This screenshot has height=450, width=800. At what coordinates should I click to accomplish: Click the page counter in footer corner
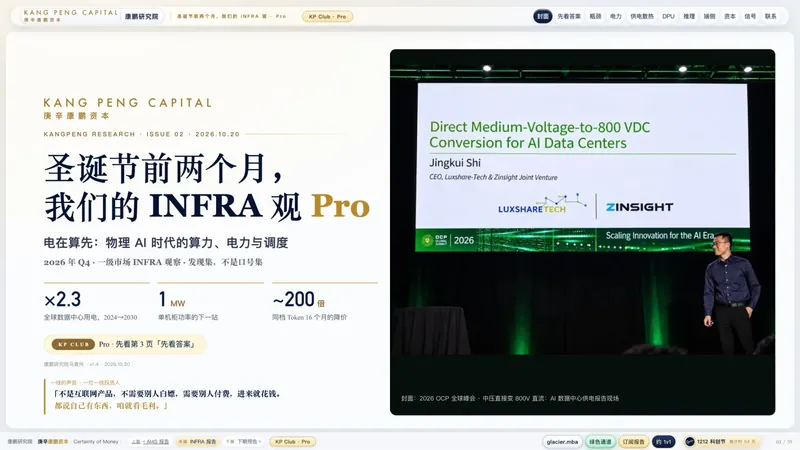click(784, 442)
